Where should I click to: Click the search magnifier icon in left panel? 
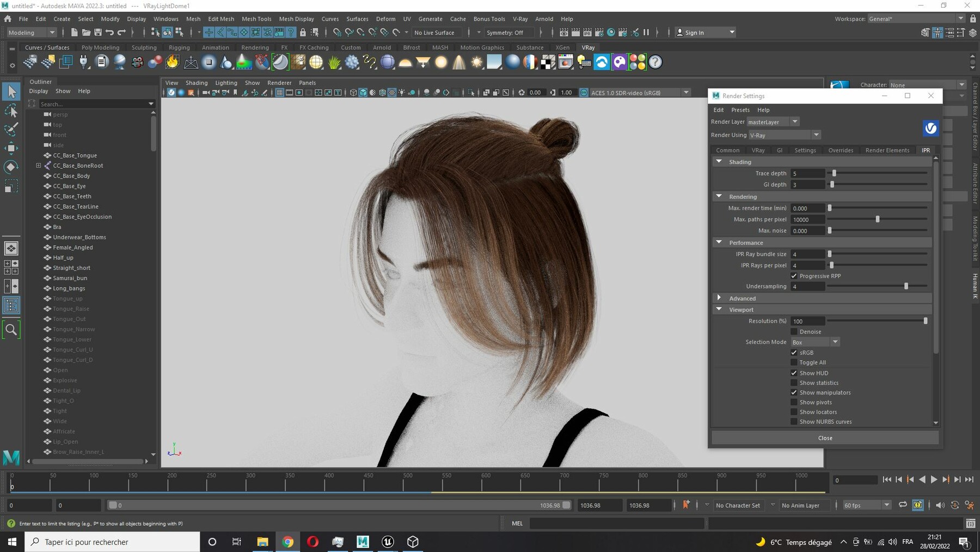click(x=11, y=330)
